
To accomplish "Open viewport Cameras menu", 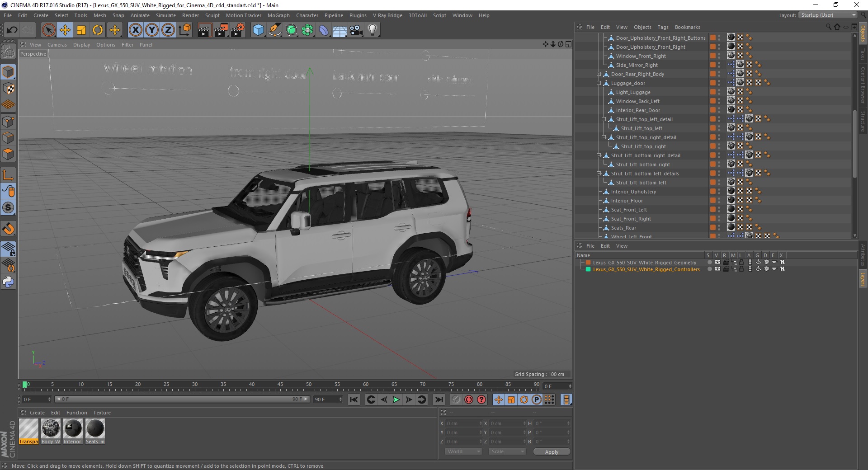I will [57, 45].
